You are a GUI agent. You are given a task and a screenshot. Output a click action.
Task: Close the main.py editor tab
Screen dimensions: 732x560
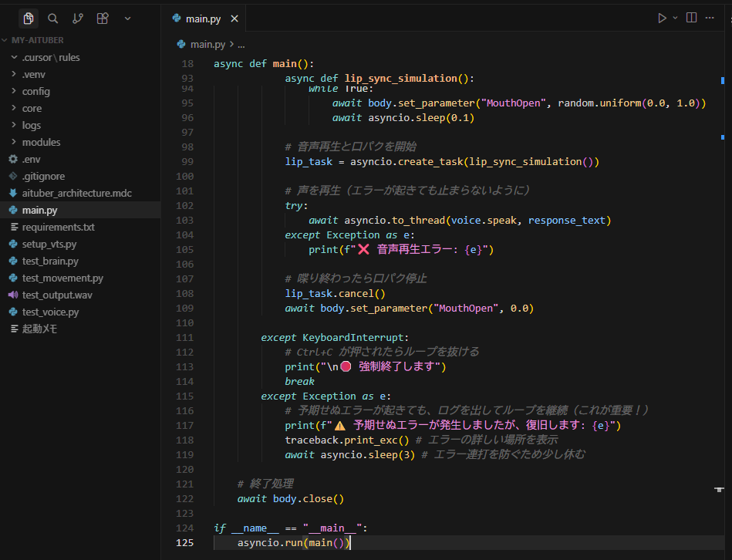234,19
